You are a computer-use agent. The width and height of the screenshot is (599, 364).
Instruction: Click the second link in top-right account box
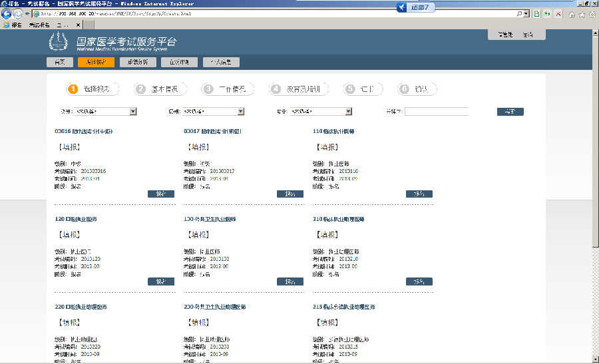pos(528,35)
